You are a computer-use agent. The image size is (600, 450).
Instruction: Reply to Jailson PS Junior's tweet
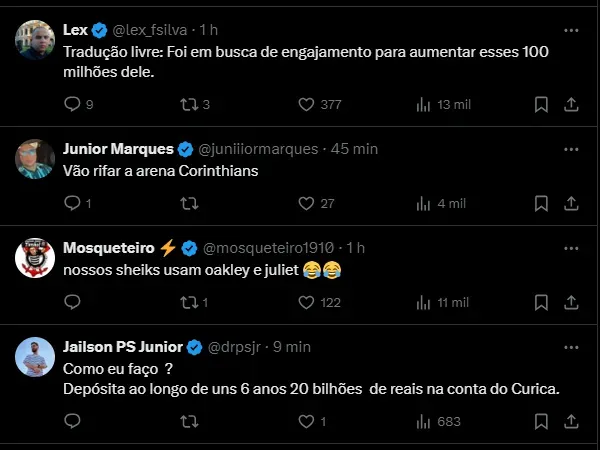pos(71,422)
